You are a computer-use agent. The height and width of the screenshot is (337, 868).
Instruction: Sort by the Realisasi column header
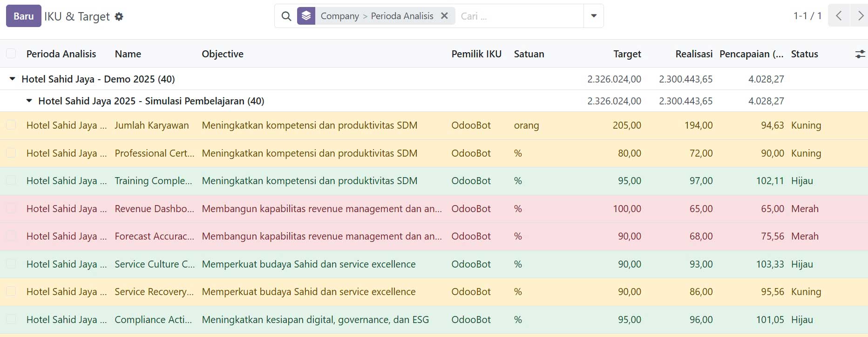click(694, 54)
